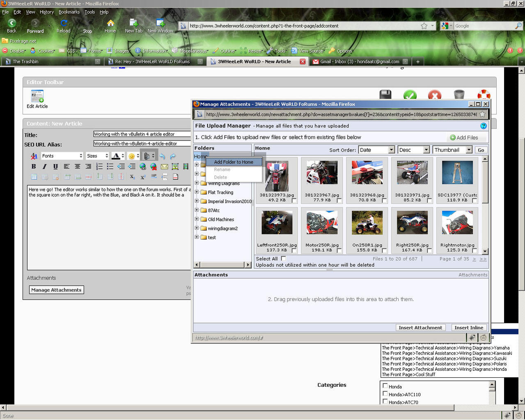Screen dimensions: 525x420
Task: Click the blue help icon in File Upload Manager
Action: [x=483, y=126]
